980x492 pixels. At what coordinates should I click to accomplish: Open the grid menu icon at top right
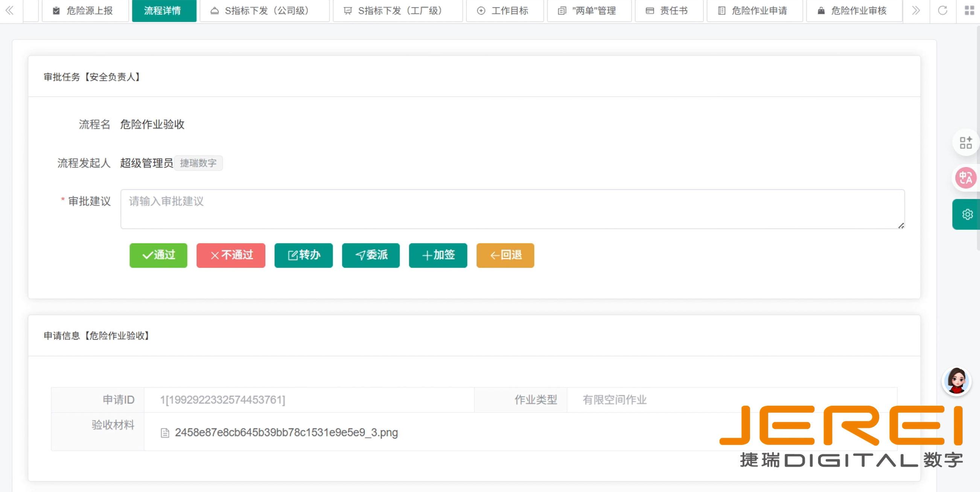[x=969, y=11]
